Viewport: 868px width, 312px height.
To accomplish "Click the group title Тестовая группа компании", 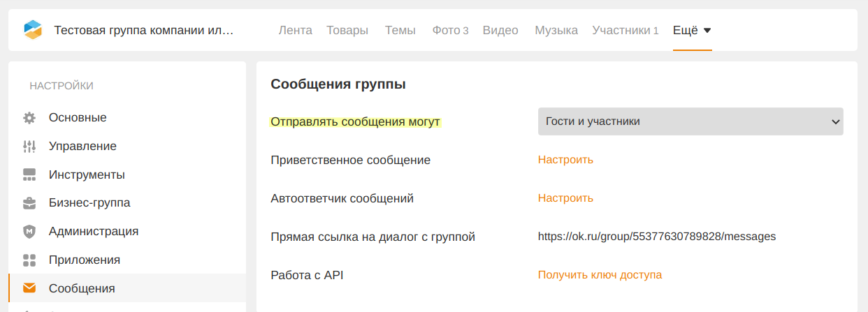I will point(144,31).
